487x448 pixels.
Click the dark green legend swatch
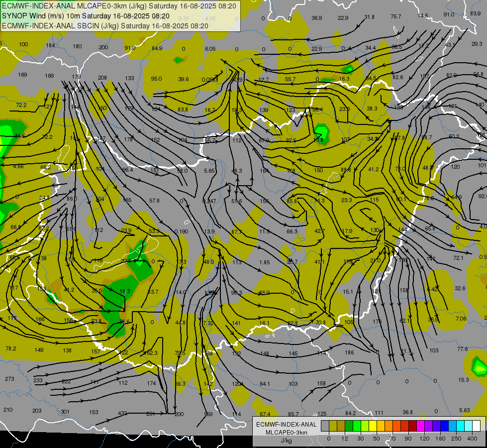(x=349, y=426)
